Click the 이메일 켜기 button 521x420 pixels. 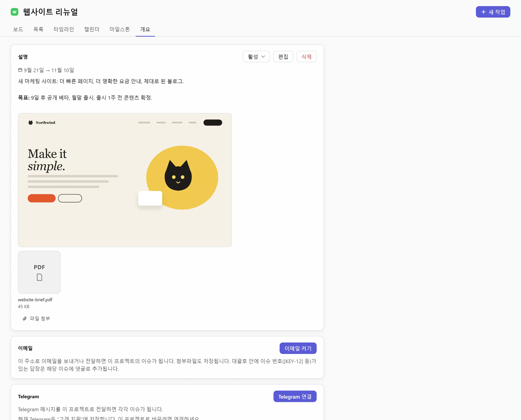(x=298, y=348)
